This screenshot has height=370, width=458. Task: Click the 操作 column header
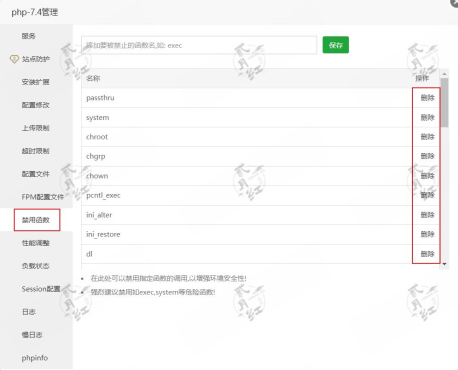(x=422, y=78)
